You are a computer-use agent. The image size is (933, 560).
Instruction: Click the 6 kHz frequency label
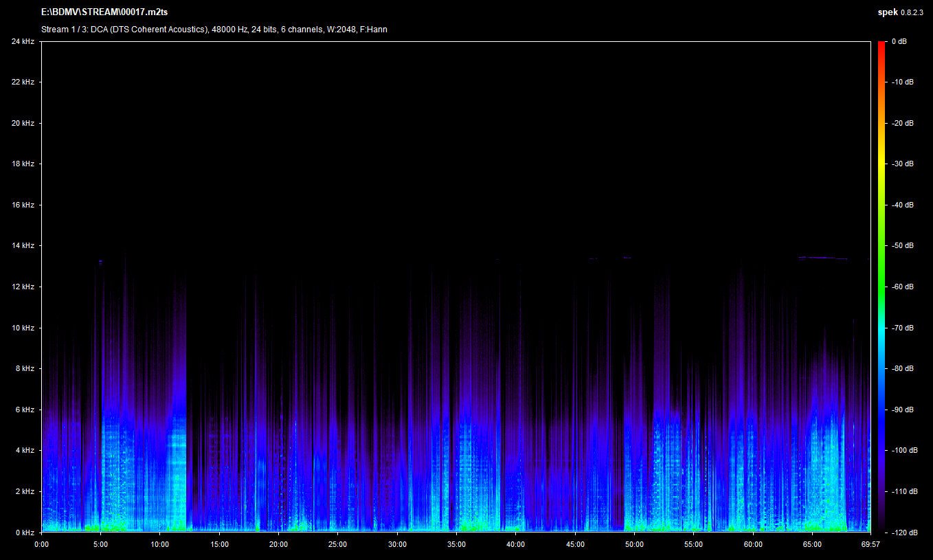[24, 410]
